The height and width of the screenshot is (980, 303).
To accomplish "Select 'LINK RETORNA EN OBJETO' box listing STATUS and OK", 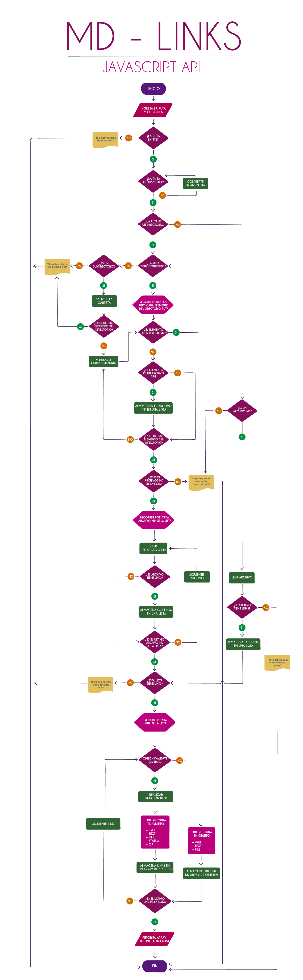I will coord(155,832).
